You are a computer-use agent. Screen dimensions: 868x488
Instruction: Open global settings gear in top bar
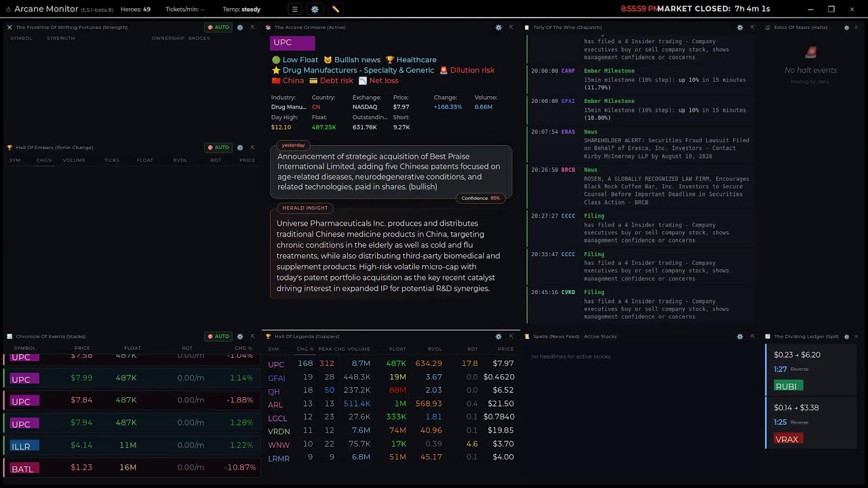[315, 9]
